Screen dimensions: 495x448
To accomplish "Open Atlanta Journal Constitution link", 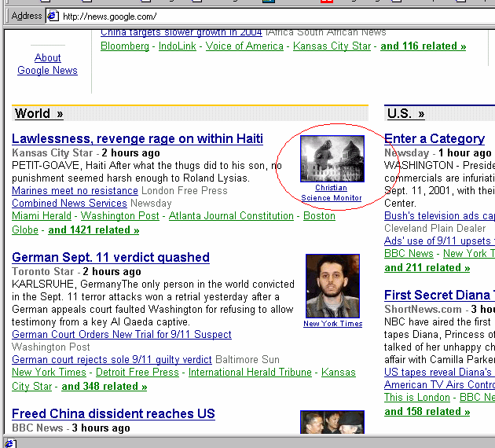I will tap(231, 216).
